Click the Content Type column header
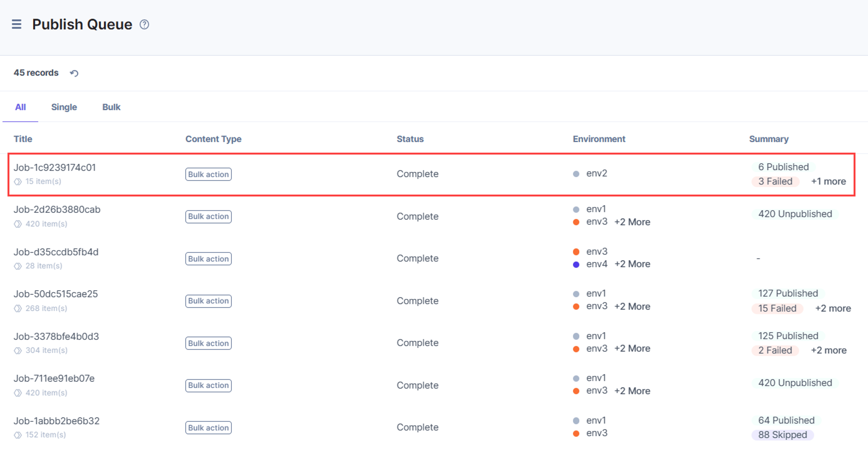The image size is (868, 458). pos(213,139)
